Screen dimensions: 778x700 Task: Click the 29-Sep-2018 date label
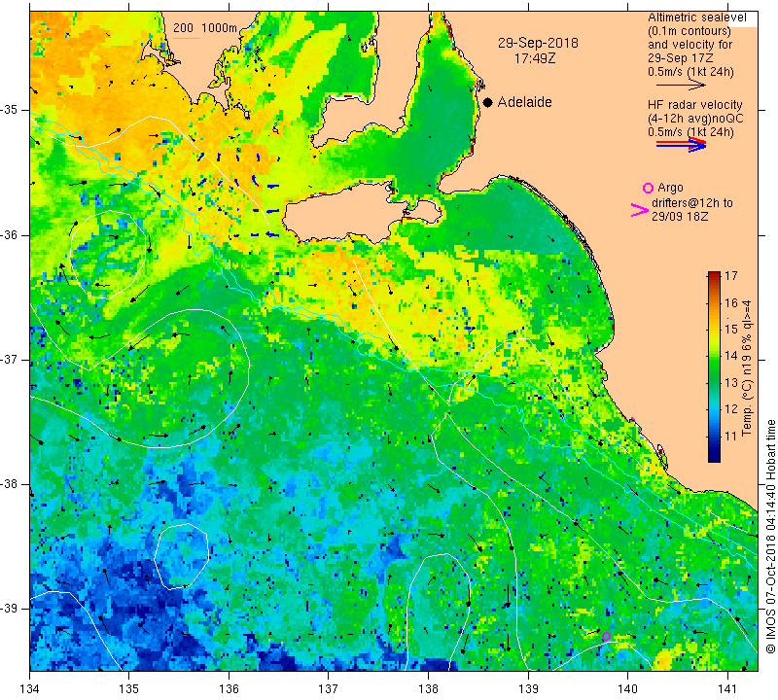tap(538, 43)
